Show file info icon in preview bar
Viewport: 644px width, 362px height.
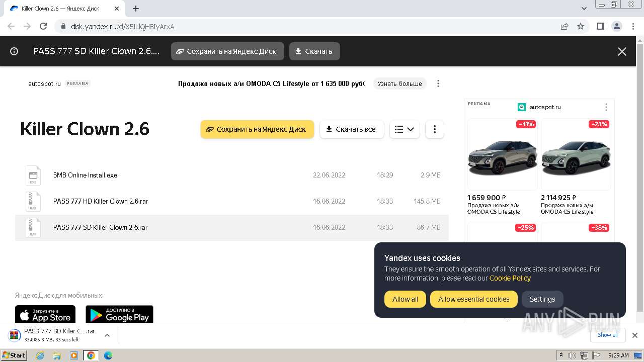click(14, 51)
